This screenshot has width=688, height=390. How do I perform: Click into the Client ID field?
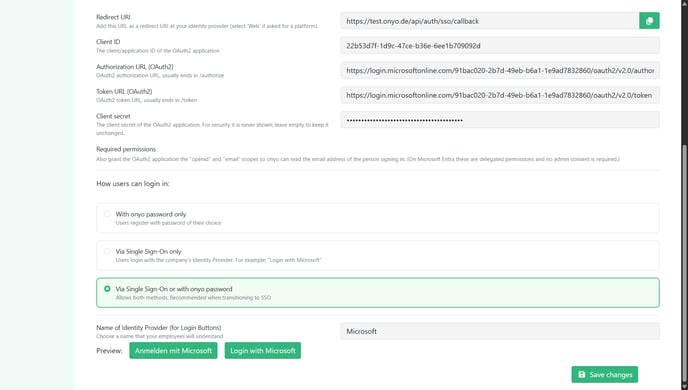coord(500,46)
